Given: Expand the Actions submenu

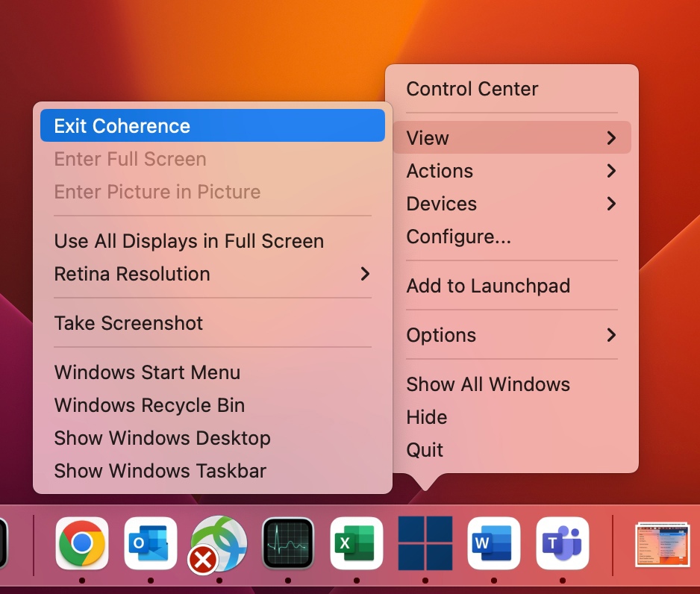Looking at the screenshot, I should [512, 171].
